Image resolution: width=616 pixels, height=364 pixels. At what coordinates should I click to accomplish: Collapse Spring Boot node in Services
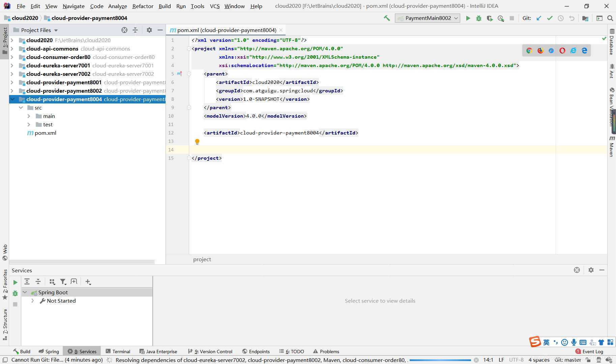(x=25, y=292)
